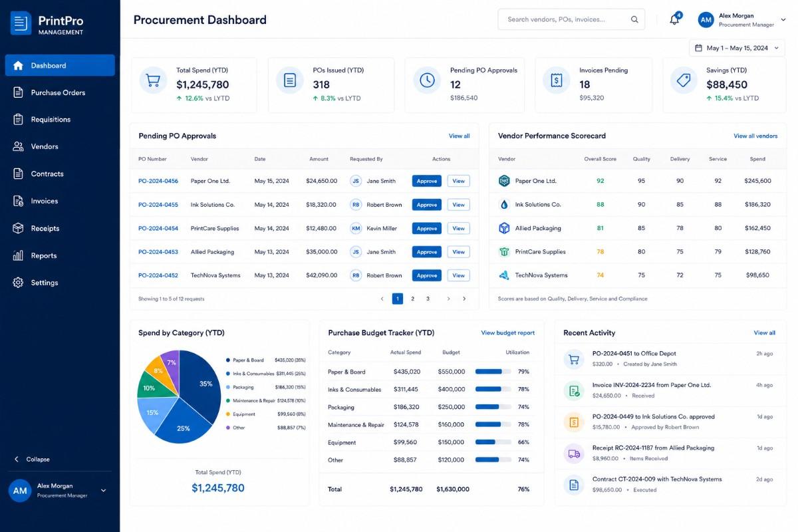The width and height of the screenshot is (798, 532).
Task: Click the Total Spend shopping cart icon
Action: 153,80
